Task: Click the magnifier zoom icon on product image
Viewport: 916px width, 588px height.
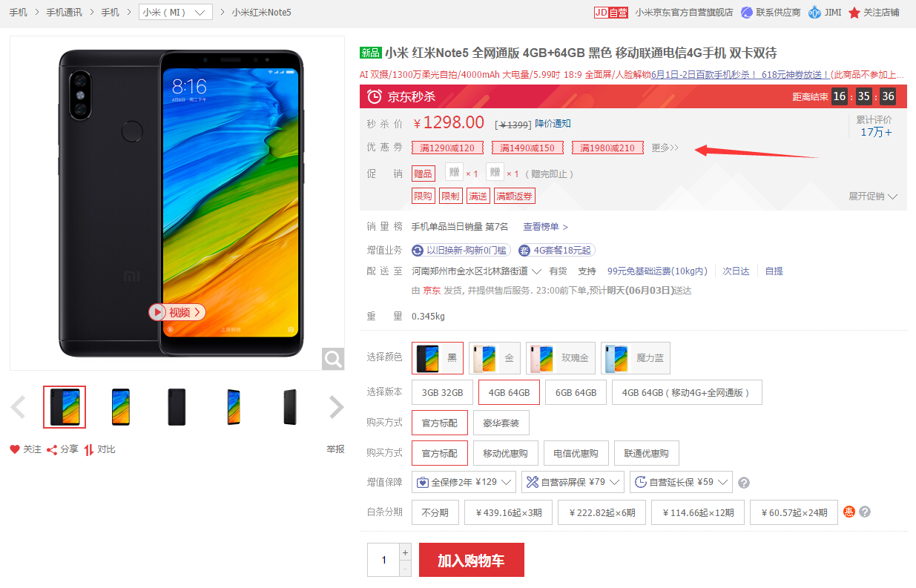Action: click(333, 359)
